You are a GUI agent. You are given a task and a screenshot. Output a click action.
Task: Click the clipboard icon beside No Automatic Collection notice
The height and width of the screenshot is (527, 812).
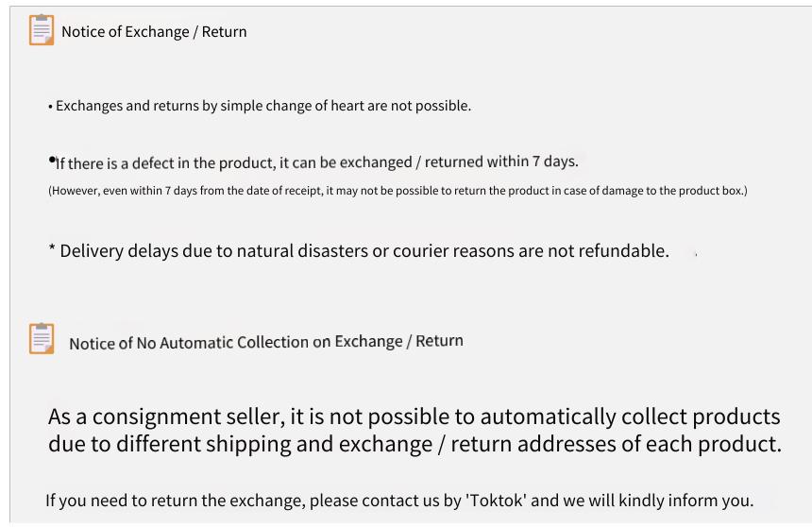pyautogui.click(x=42, y=338)
